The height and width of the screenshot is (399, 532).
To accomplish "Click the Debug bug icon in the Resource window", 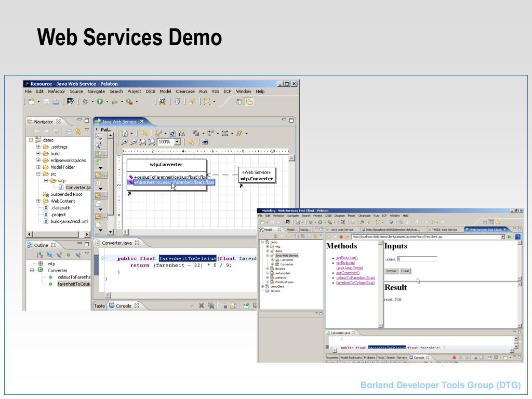I will [85, 101].
